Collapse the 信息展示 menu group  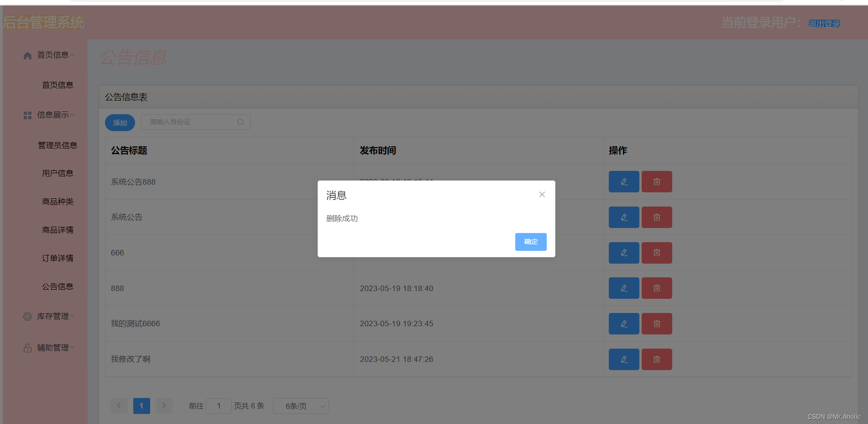pos(73,115)
